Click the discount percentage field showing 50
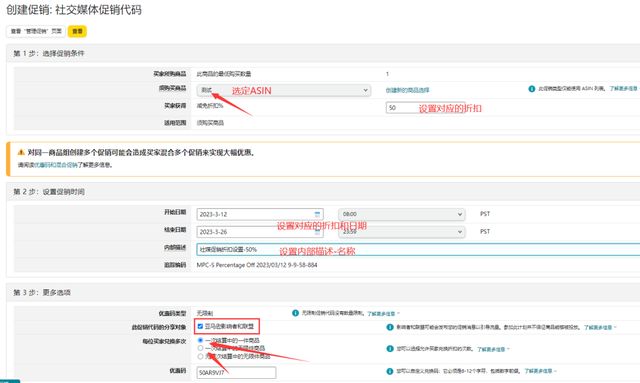Viewport: 640px width, 383px height. click(x=425, y=108)
